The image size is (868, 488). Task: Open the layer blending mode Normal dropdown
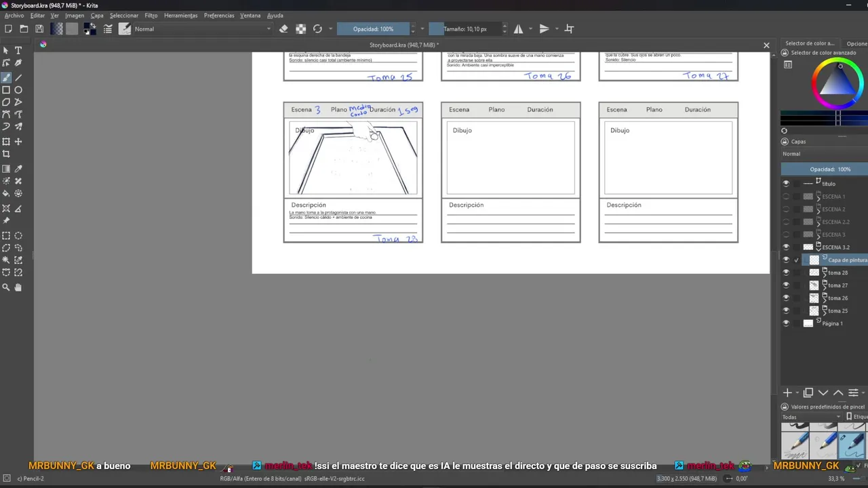[x=824, y=154]
